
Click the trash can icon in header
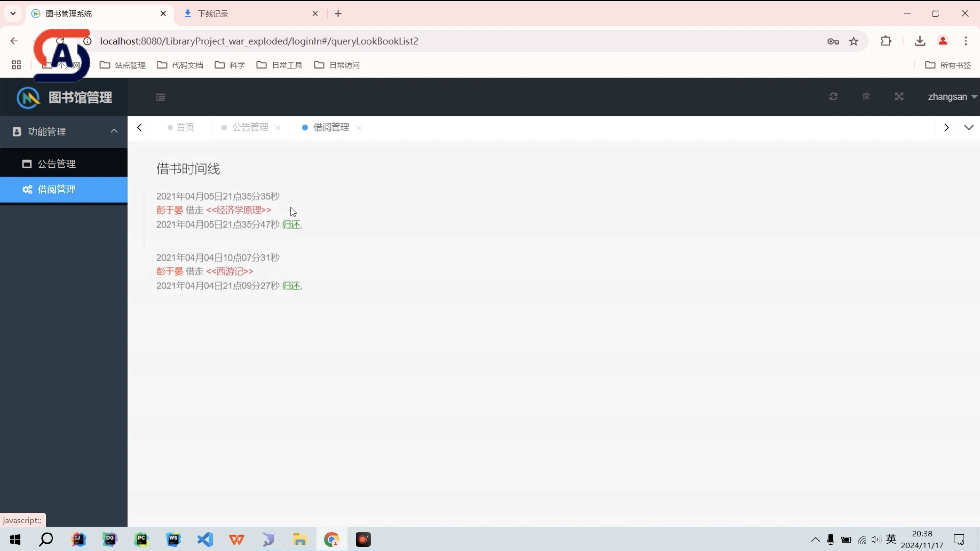coord(866,97)
